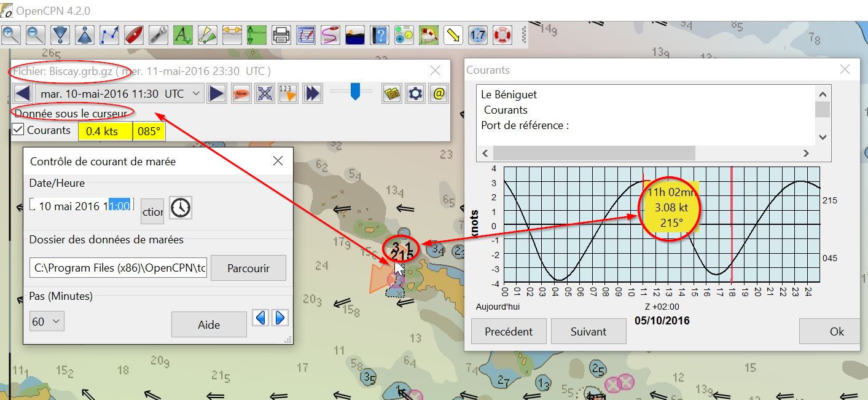Click Parcourir to browse for folder
868x400 pixels.
click(x=248, y=269)
